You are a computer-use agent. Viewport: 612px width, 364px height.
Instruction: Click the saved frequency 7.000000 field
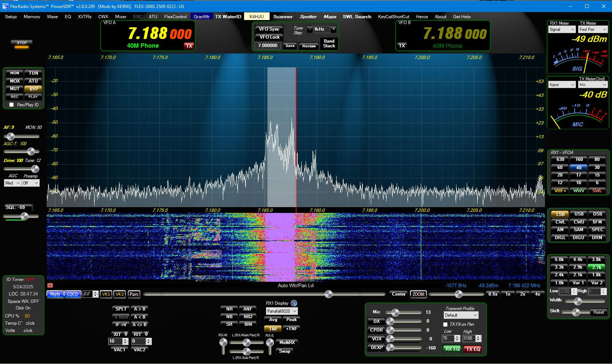tap(268, 45)
